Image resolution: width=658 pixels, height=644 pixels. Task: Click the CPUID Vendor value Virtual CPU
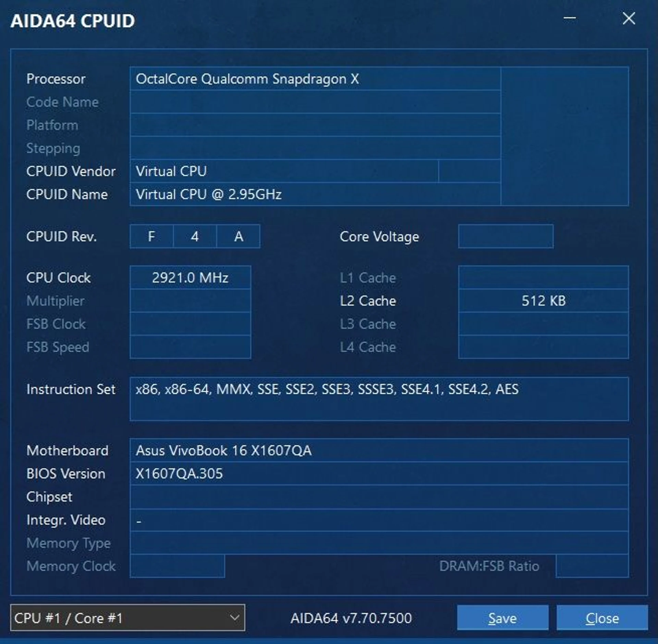(171, 171)
